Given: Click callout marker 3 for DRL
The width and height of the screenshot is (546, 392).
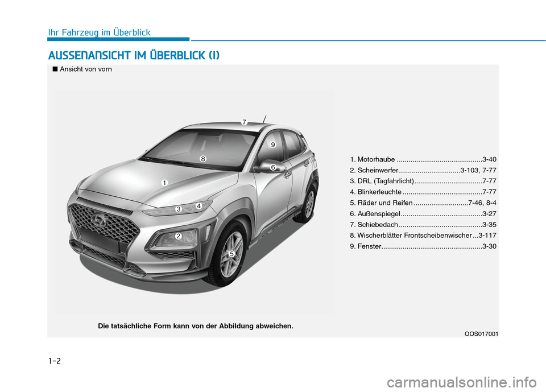Looking at the screenshot, I should coord(178,209).
